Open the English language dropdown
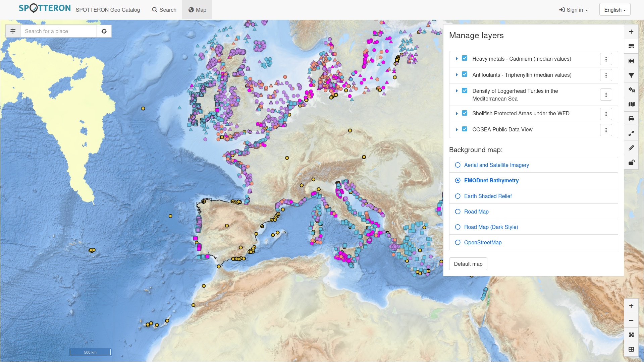644x362 pixels. click(x=615, y=9)
